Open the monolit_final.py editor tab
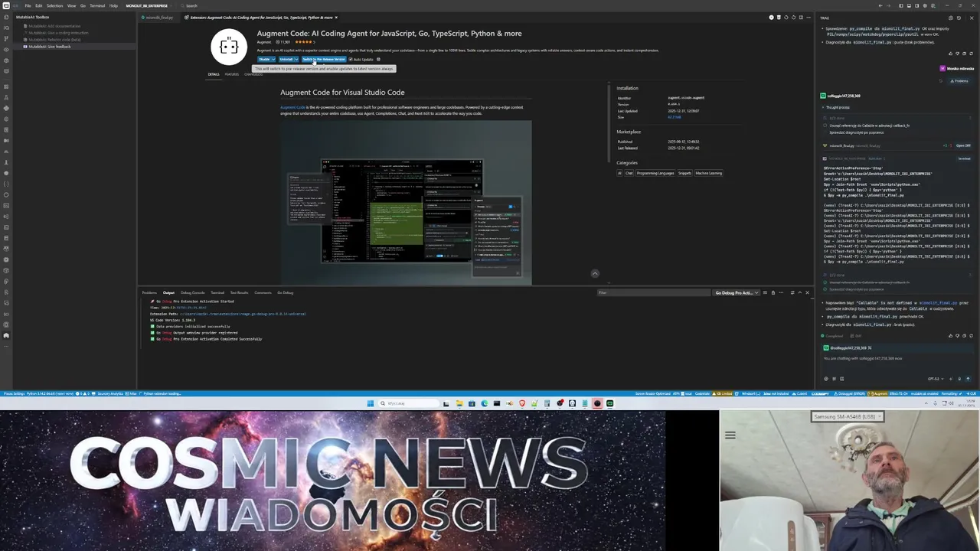Image resolution: width=980 pixels, height=551 pixels. click(159, 17)
